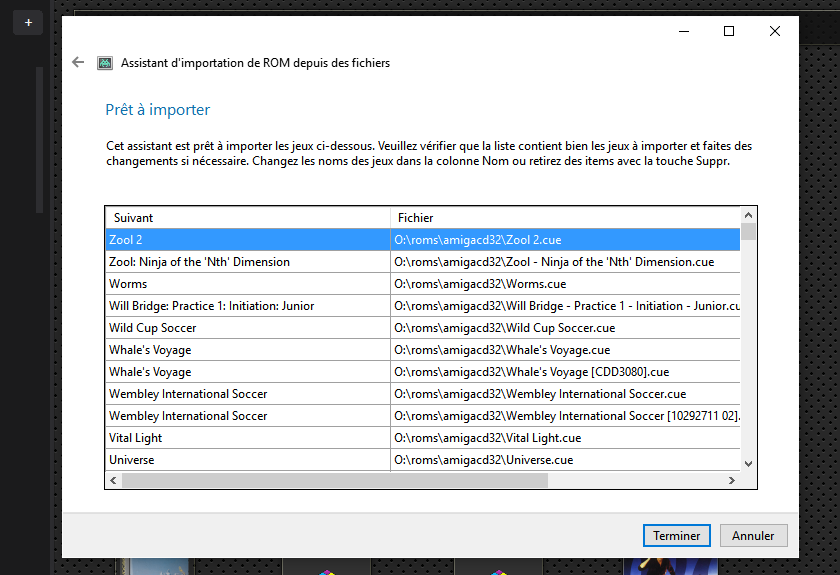Viewport: 840px width, 575px height.
Task: Click the plus button in the background window
Action: coord(28,23)
